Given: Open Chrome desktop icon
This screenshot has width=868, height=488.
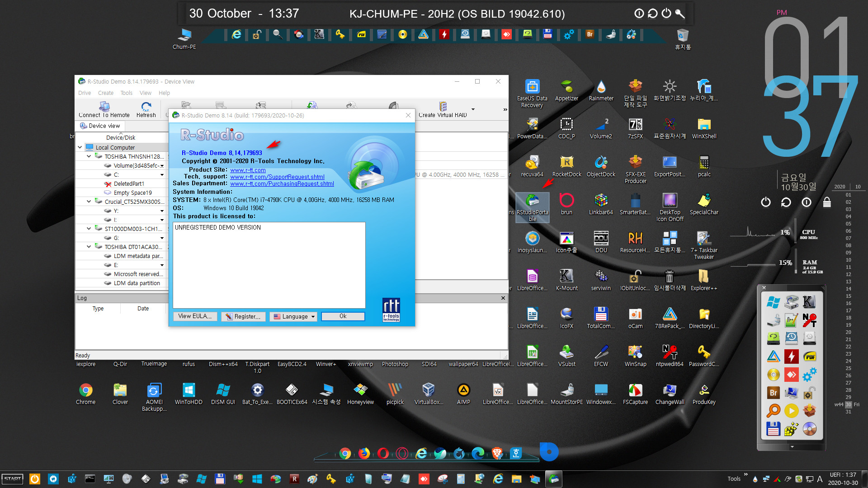Looking at the screenshot, I should pyautogui.click(x=85, y=394).
